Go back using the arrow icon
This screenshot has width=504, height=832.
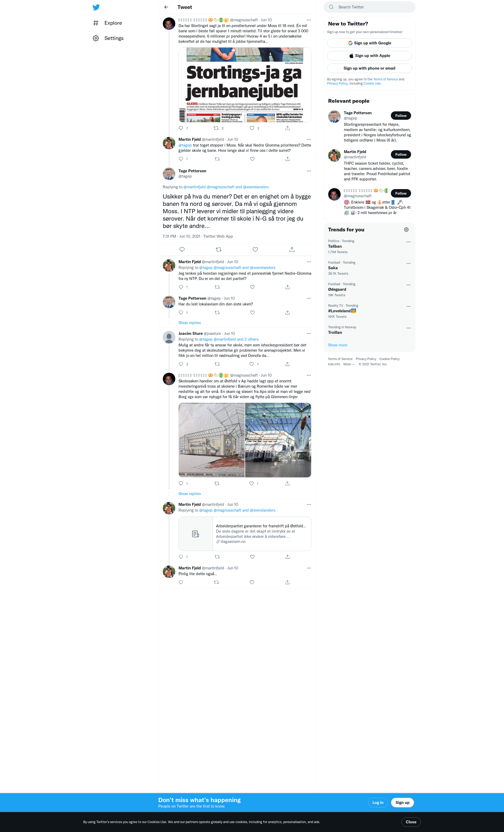coord(166,7)
